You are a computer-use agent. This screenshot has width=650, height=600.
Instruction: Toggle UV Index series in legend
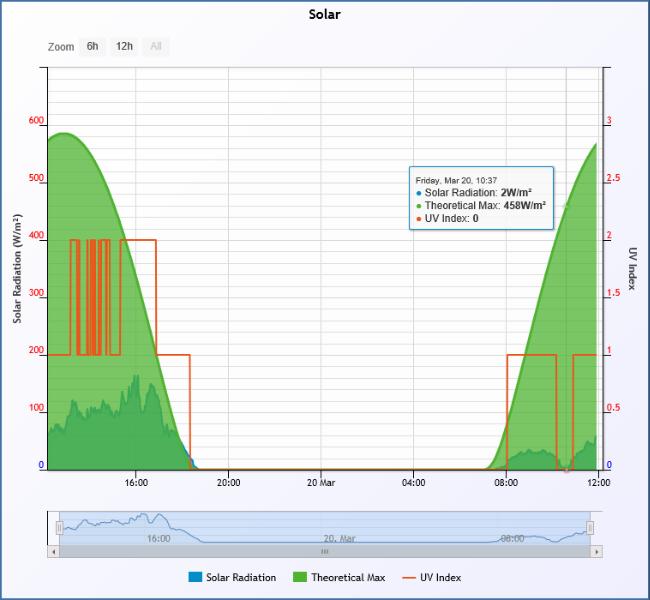(x=440, y=577)
